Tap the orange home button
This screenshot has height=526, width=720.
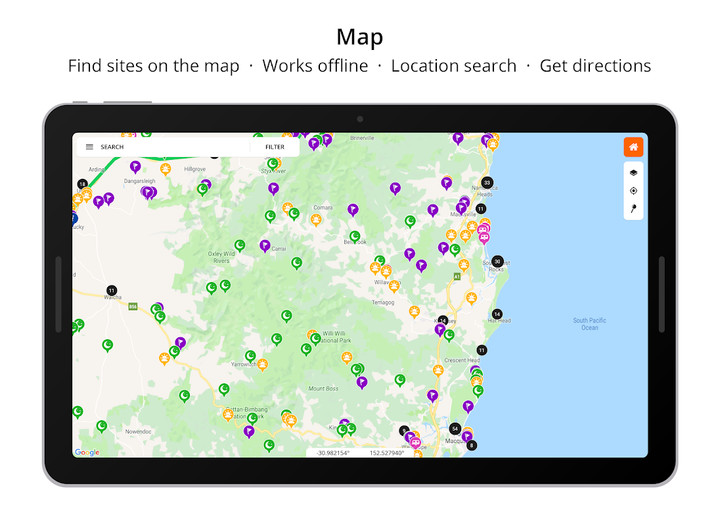[x=633, y=147]
